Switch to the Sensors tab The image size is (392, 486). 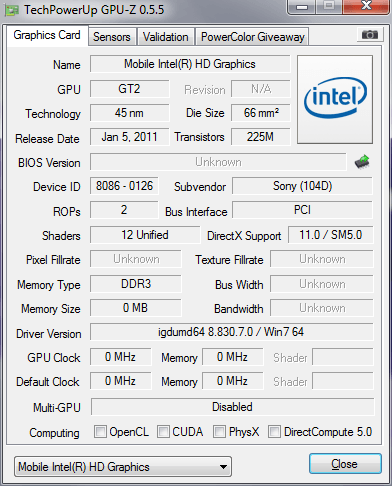pos(112,37)
